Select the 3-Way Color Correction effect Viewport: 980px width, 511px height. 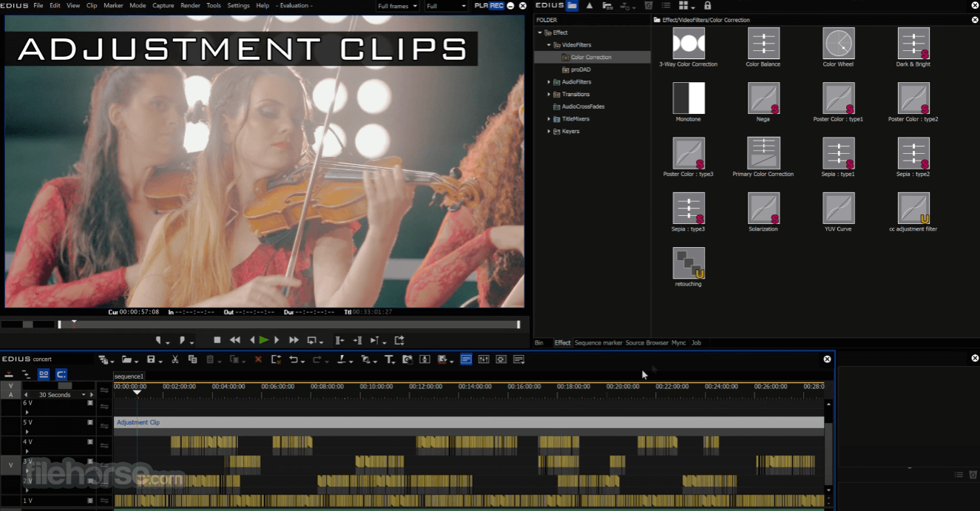pyautogui.click(x=689, y=44)
